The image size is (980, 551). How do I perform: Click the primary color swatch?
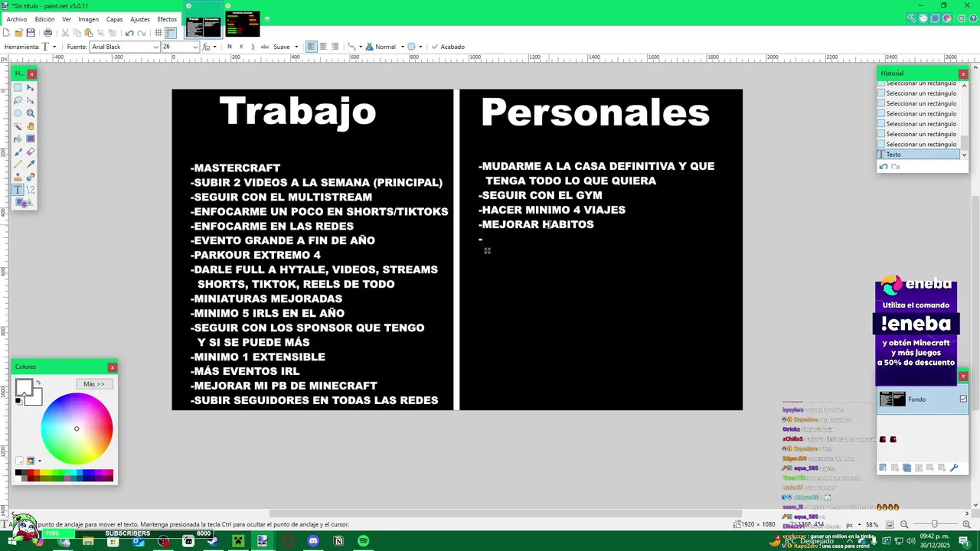[x=24, y=387]
